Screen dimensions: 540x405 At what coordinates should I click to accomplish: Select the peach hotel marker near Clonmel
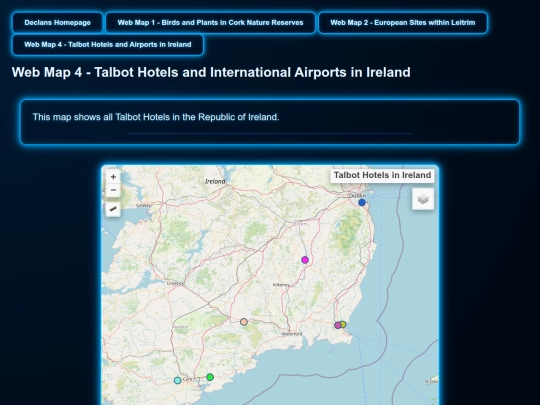tap(244, 322)
